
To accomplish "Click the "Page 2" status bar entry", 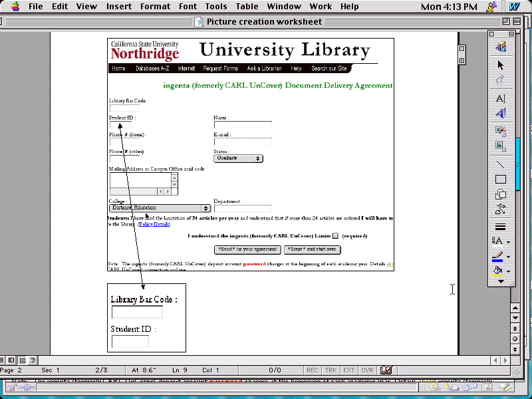I will coord(11,370).
